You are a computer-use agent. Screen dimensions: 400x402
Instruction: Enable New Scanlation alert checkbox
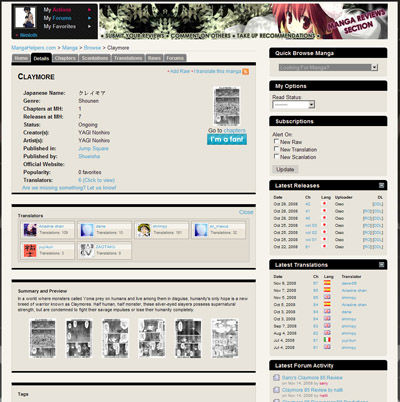pos(276,156)
